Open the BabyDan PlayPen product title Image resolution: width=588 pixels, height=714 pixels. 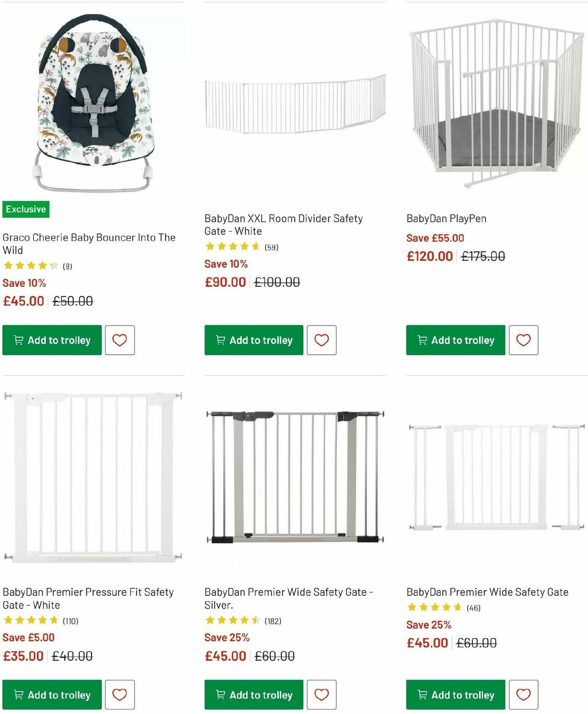pos(446,218)
